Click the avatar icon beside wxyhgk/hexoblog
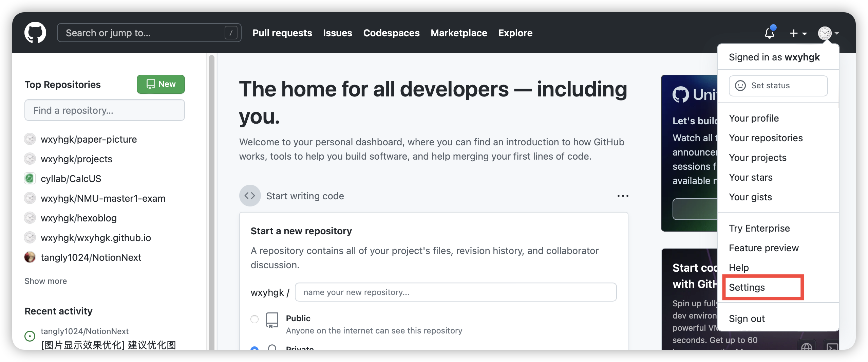 30,218
